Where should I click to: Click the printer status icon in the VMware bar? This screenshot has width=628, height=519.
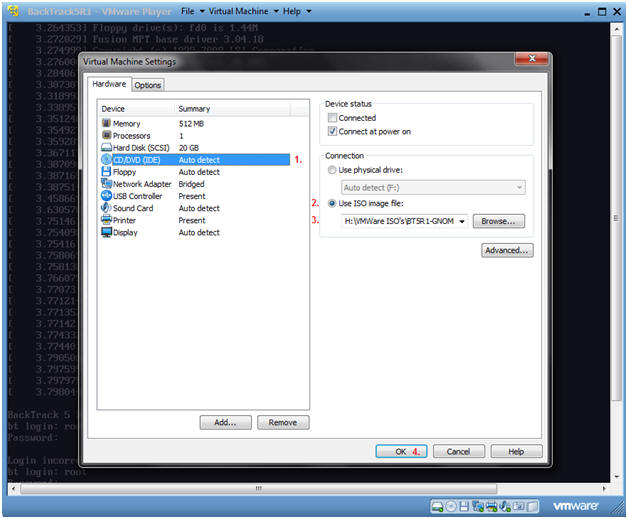click(x=491, y=507)
